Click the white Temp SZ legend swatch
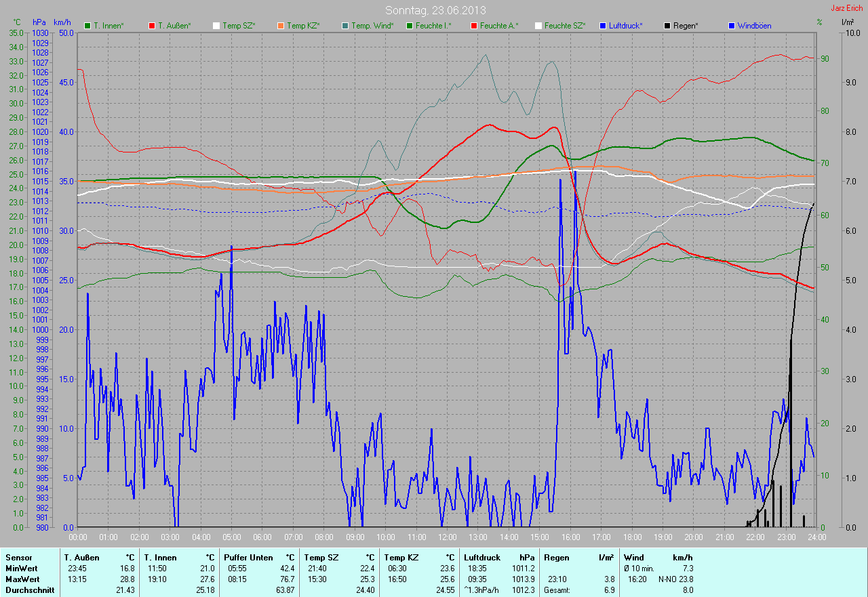Viewport: 868px width, 597px height. pos(216,26)
